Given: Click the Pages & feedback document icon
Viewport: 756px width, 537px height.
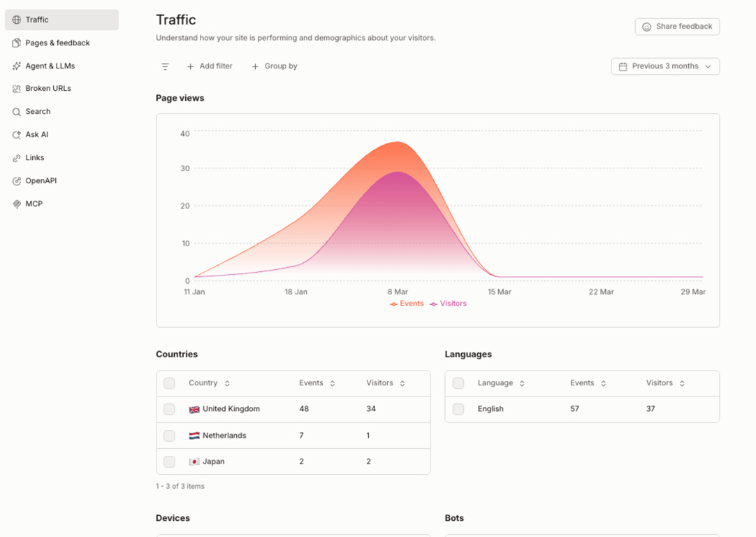Looking at the screenshot, I should coord(16,43).
